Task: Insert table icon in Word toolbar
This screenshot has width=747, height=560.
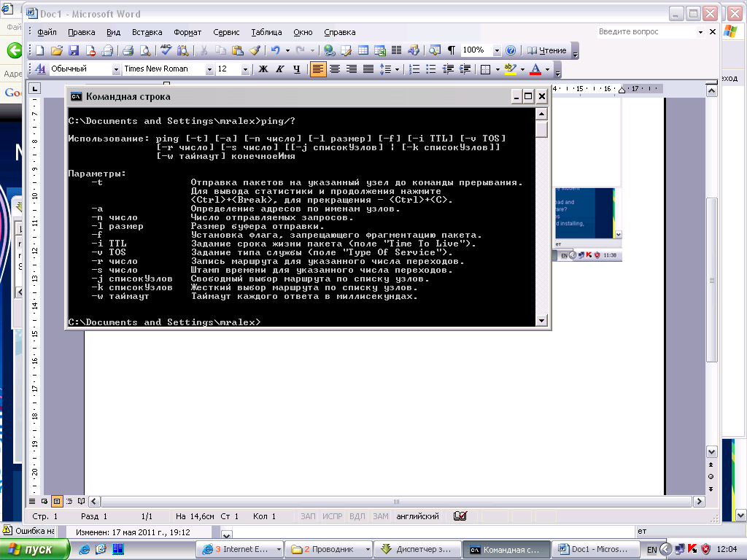Action: (363, 50)
